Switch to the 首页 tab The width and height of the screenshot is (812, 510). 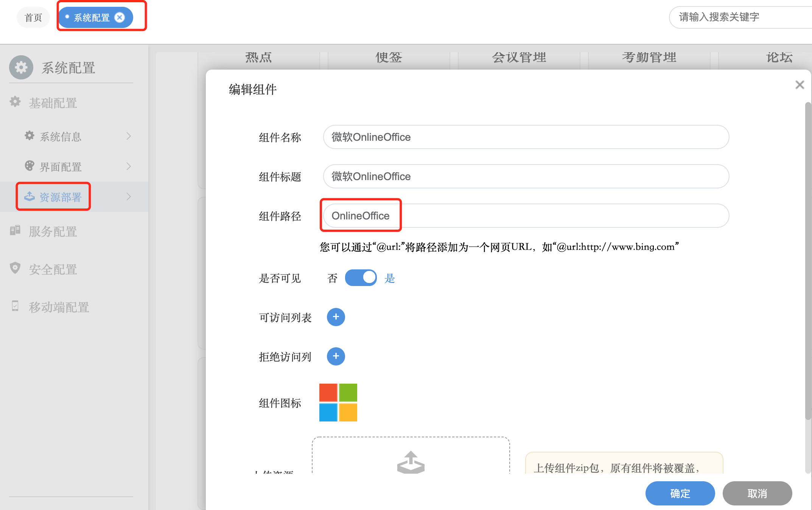point(33,17)
